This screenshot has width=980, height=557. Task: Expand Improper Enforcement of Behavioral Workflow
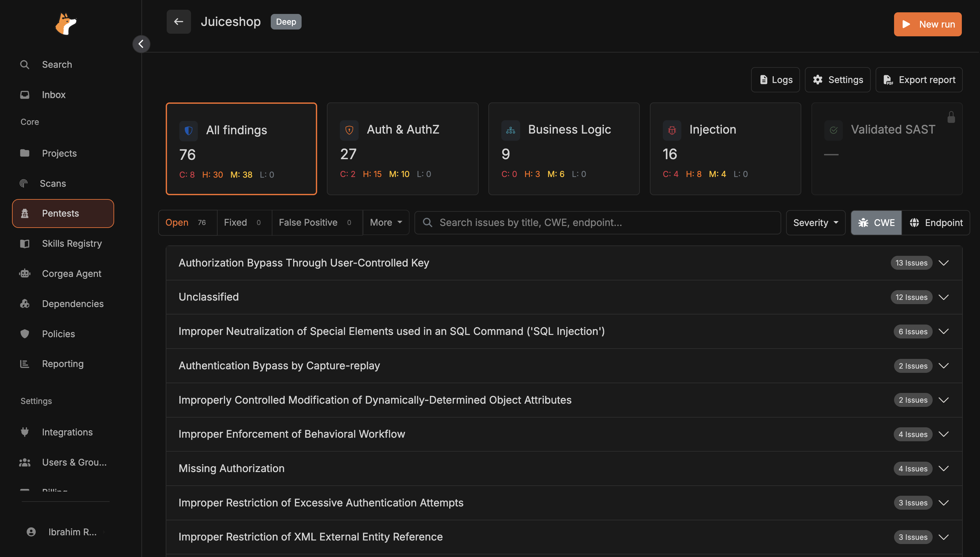click(944, 434)
